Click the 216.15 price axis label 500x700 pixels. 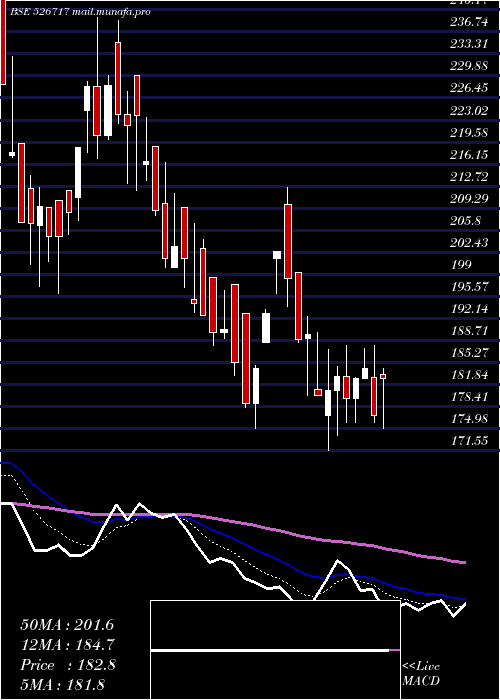[x=469, y=154]
